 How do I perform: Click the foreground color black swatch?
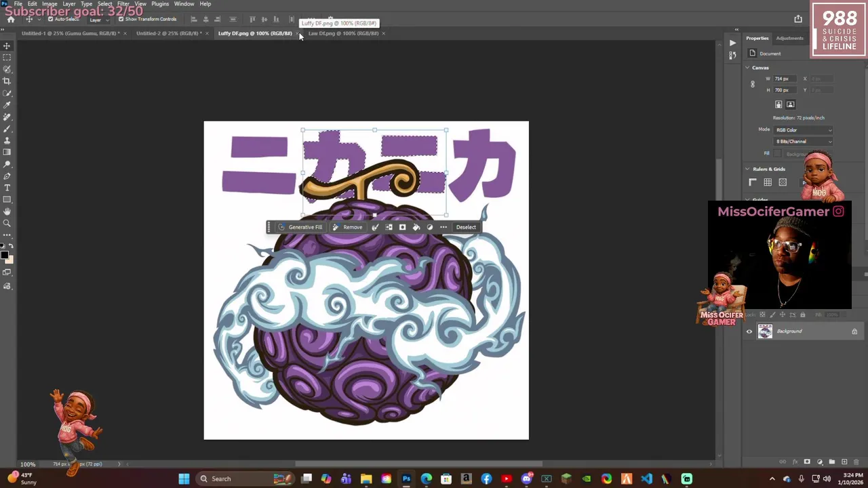(4, 255)
